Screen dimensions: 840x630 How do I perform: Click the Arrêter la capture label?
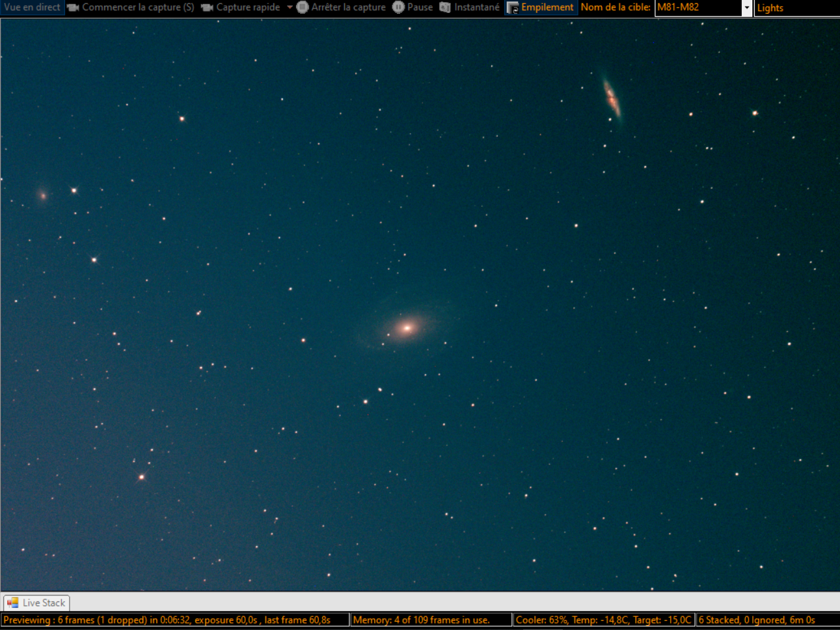click(349, 7)
